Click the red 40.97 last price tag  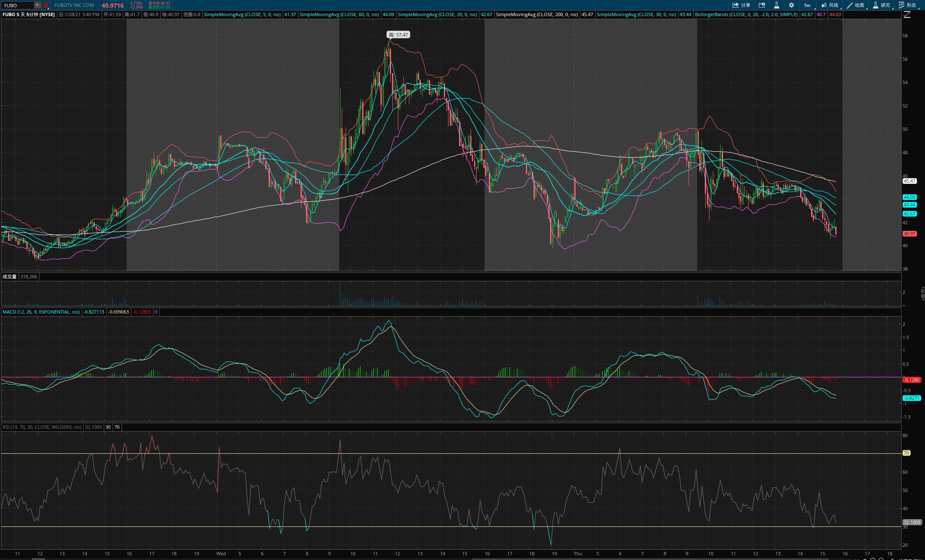click(909, 234)
